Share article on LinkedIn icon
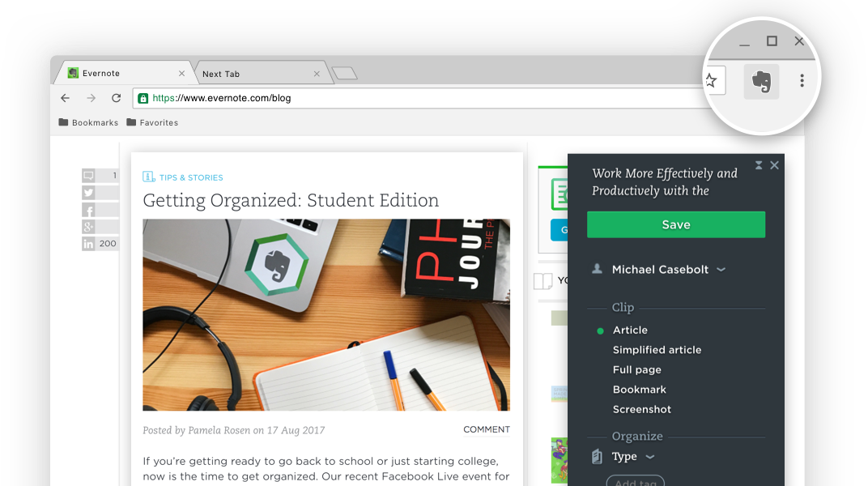 [88, 244]
